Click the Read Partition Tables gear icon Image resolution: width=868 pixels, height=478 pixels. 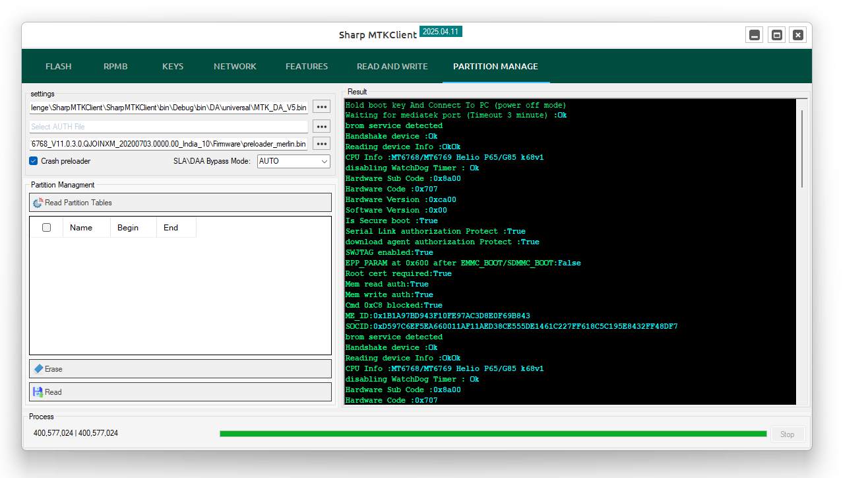click(38, 203)
